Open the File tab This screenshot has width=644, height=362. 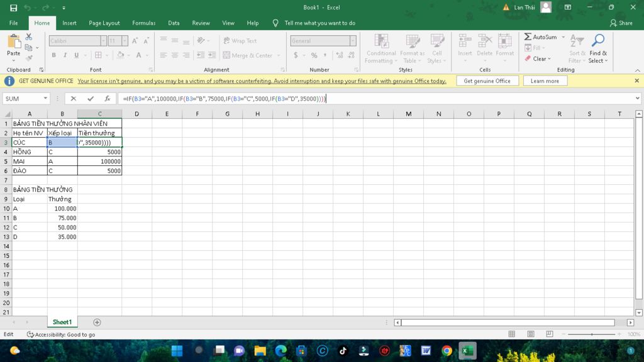[14, 23]
